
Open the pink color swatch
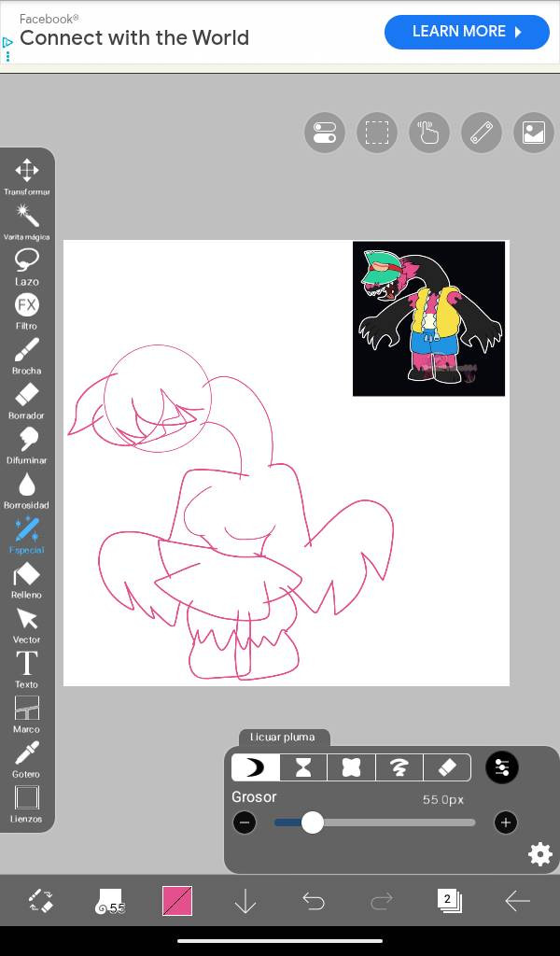click(x=177, y=901)
